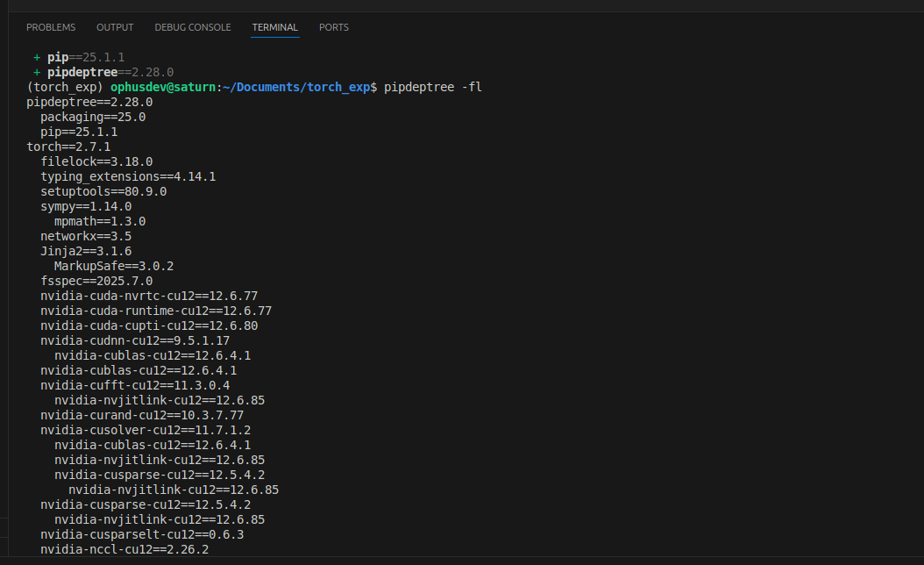Click the nvidia-cuda-cupti-cu12==12.6.80 line
This screenshot has height=565, width=924.
pyautogui.click(x=149, y=325)
